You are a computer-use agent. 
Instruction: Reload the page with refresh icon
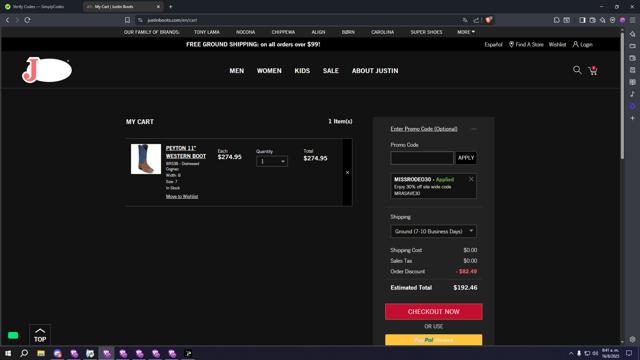tap(27, 20)
